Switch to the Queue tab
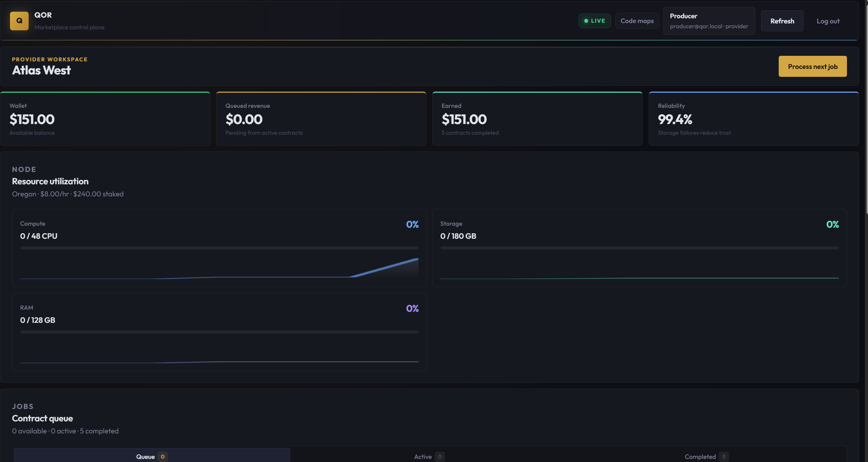The image size is (868, 462). pyautogui.click(x=152, y=456)
